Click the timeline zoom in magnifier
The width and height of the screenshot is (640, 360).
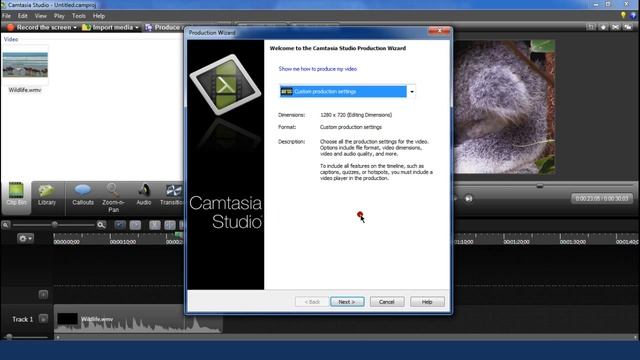coord(101,225)
